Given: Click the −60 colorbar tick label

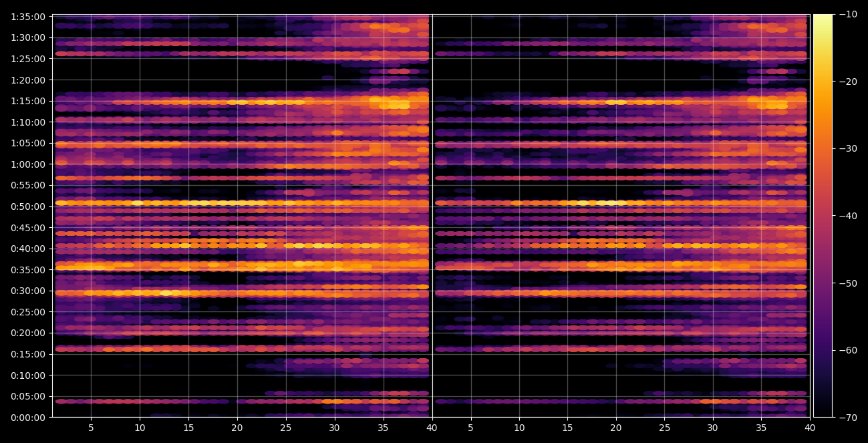Looking at the screenshot, I should coord(848,350).
